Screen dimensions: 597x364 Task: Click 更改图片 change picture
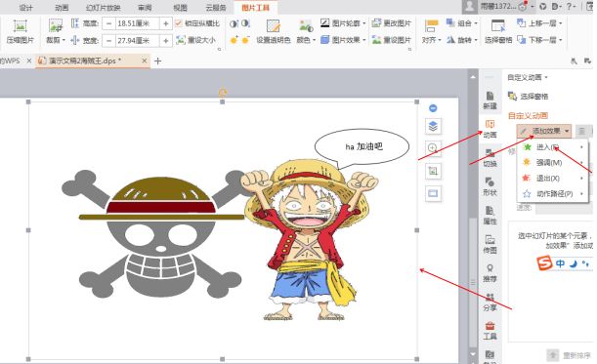coord(392,23)
